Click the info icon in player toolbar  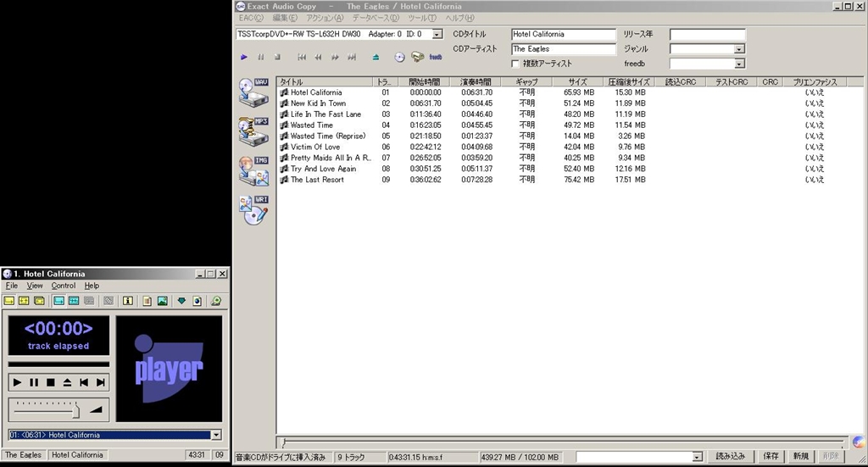[x=128, y=301]
